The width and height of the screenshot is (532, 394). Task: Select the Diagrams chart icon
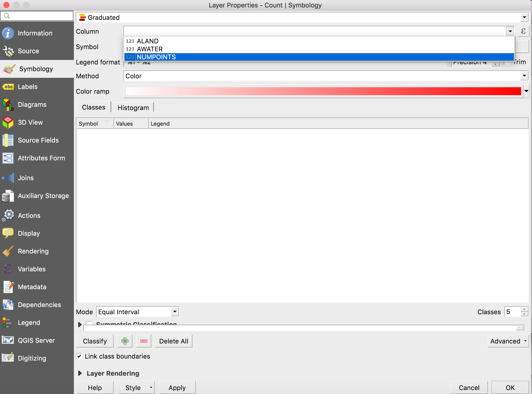(x=8, y=105)
